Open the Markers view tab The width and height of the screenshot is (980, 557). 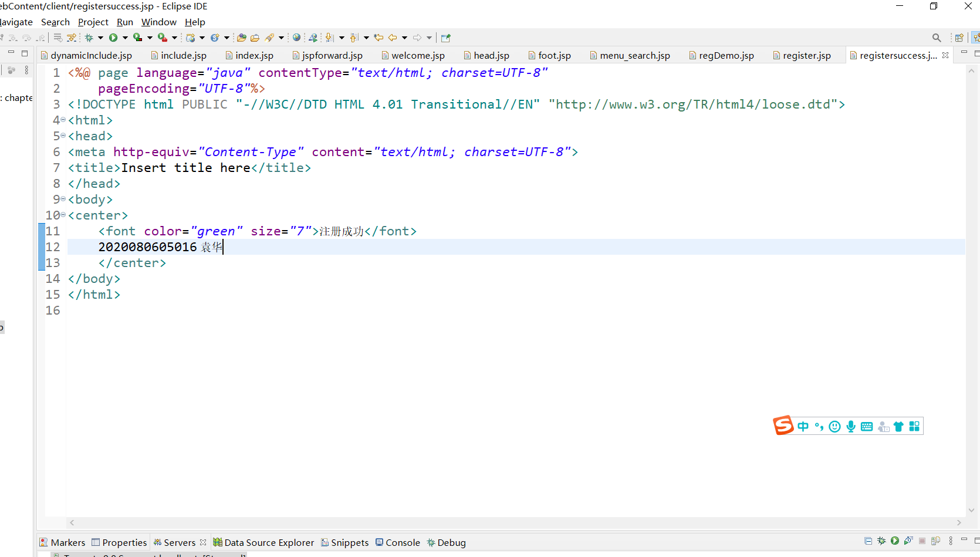click(62, 542)
